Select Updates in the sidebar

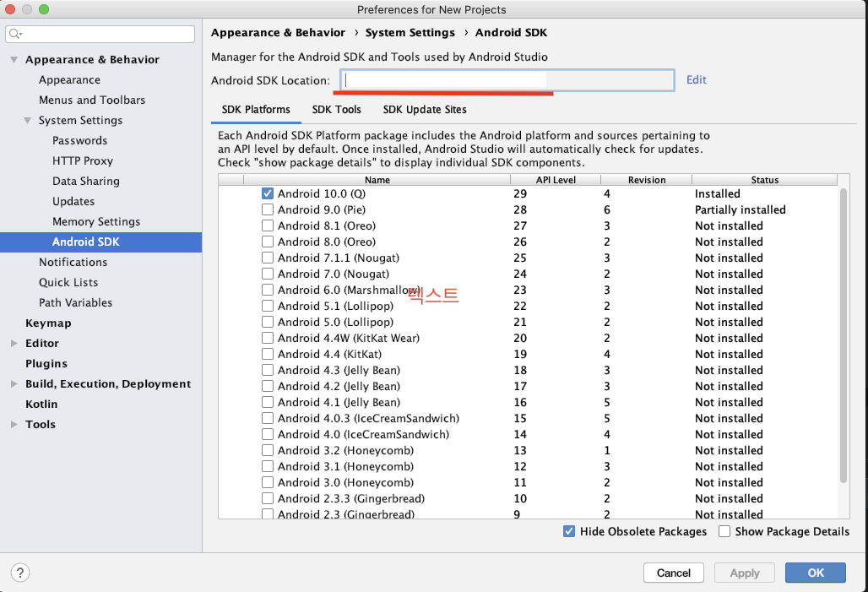(73, 201)
